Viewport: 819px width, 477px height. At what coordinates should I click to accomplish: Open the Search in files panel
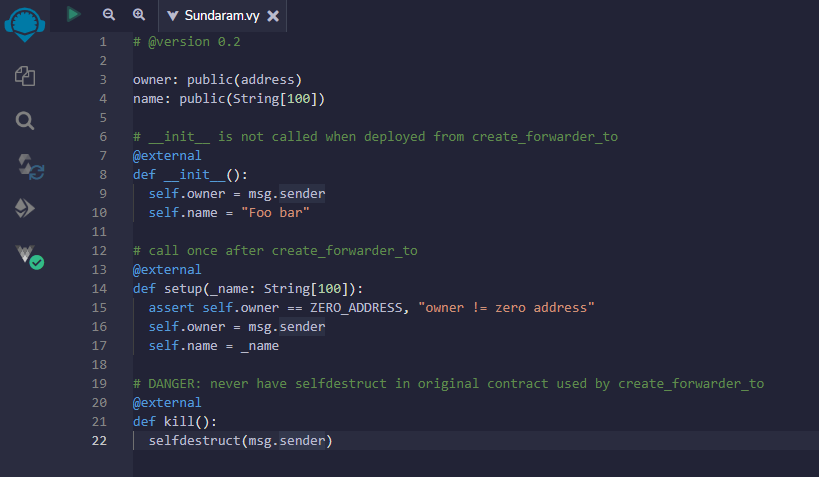point(26,121)
